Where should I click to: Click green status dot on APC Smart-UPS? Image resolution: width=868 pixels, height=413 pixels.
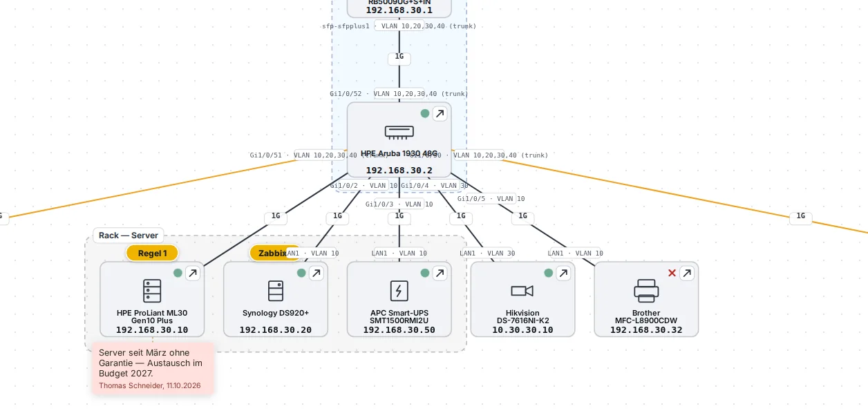(425, 273)
